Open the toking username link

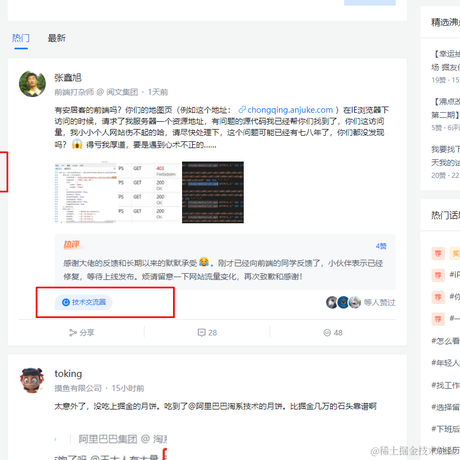pyautogui.click(x=68, y=374)
